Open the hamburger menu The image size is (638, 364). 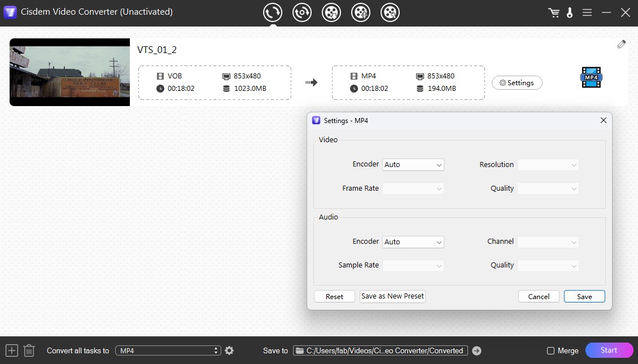coord(587,12)
